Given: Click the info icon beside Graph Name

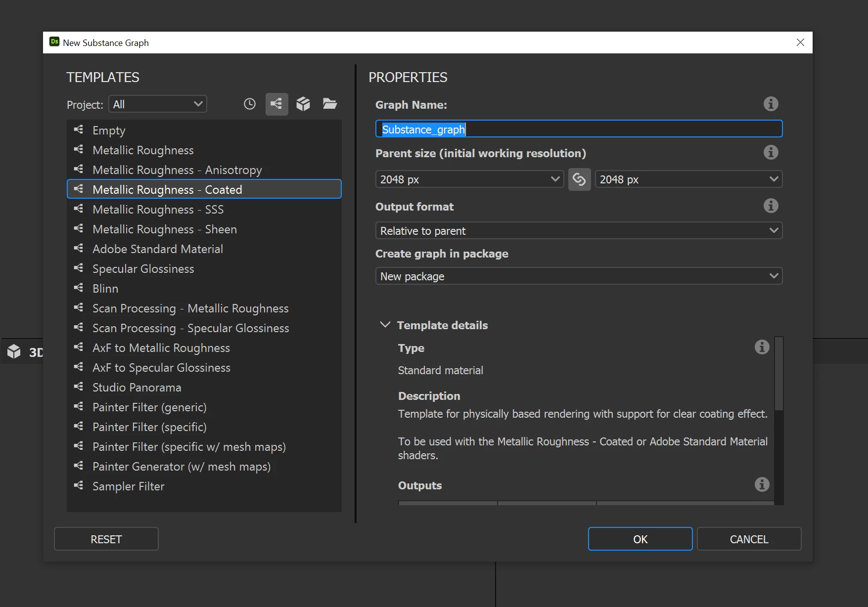Looking at the screenshot, I should (x=771, y=104).
